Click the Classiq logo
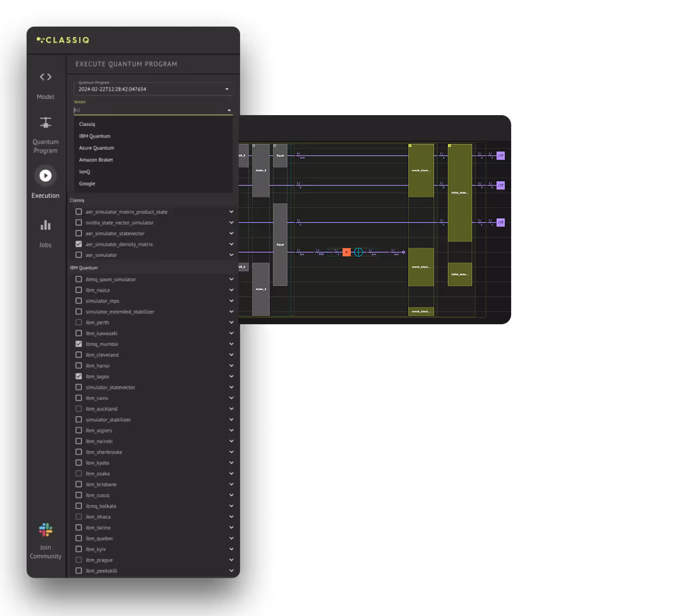 [x=63, y=40]
